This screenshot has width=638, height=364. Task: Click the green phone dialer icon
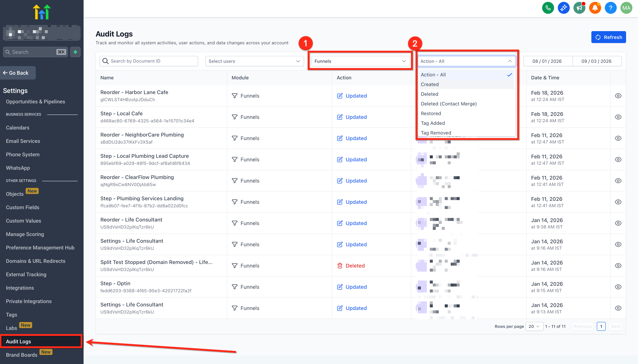coord(548,8)
